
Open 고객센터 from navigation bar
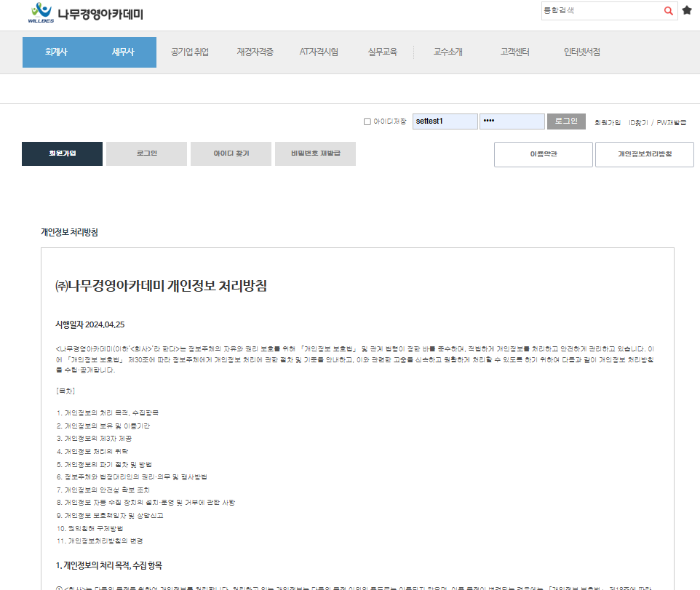(514, 52)
